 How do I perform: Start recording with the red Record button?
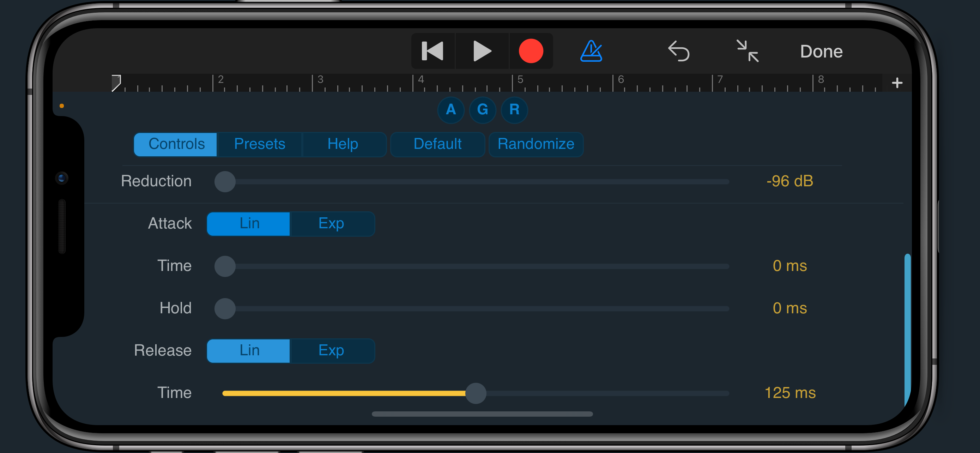[531, 51]
